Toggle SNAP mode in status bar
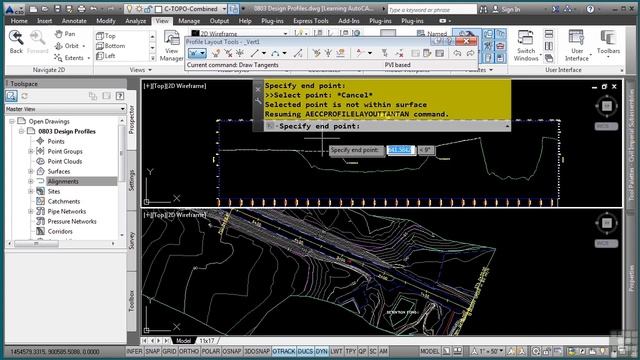The height and width of the screenshot is (360, 640). coord(152,351)
